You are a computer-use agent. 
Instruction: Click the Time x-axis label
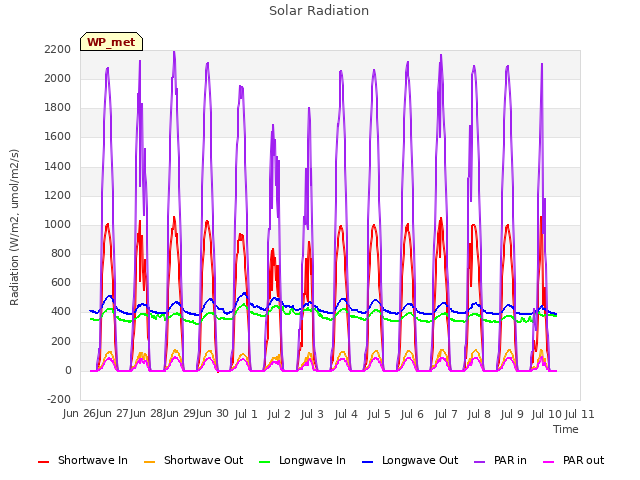566,429
